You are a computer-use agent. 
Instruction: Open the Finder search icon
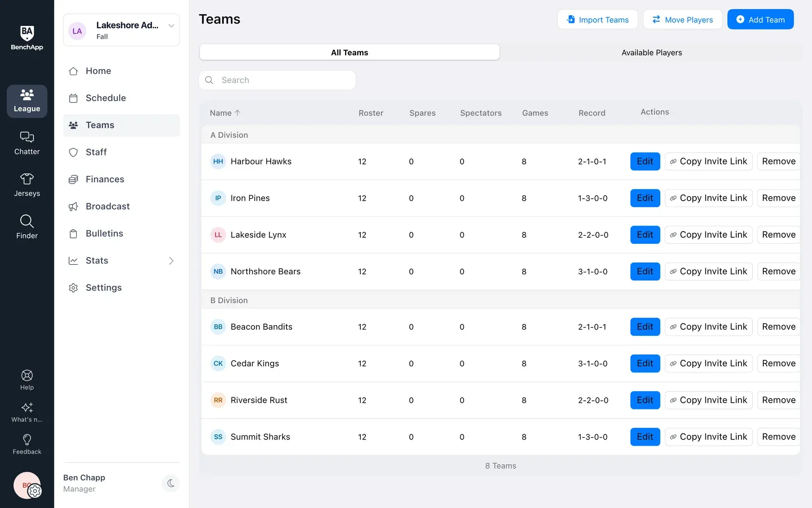tap(27, 227)
